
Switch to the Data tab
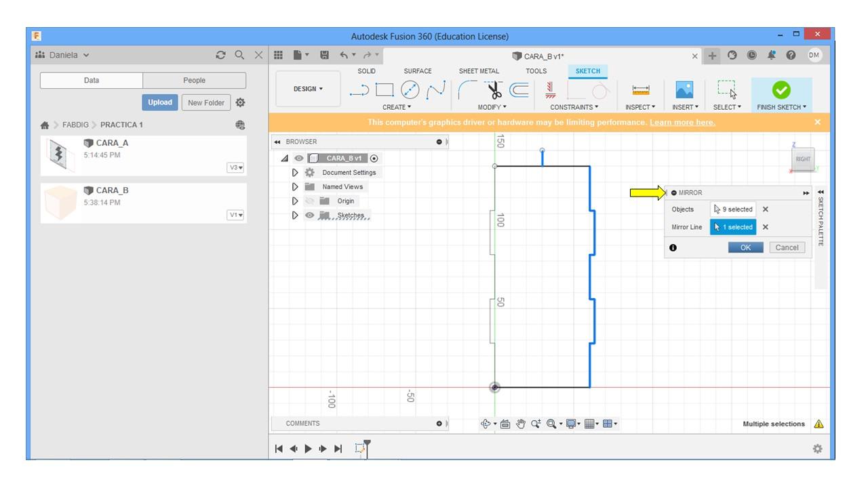[92, 81]
